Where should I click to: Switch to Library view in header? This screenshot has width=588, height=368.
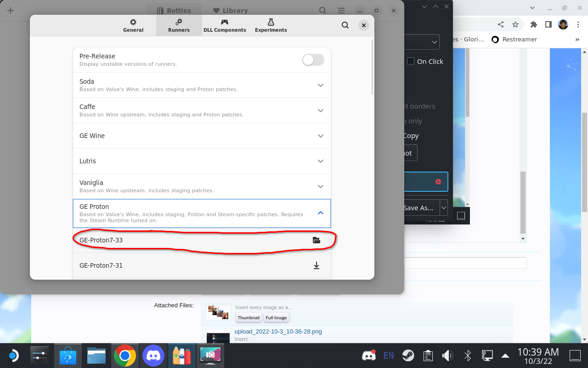click(x=231, y=10)
